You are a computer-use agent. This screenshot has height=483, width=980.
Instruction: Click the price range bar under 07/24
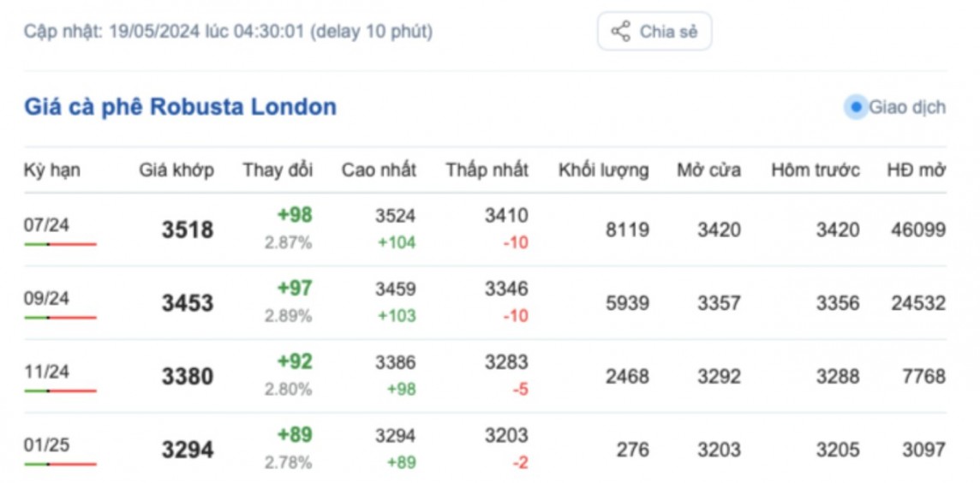click(x=60, y=244)
